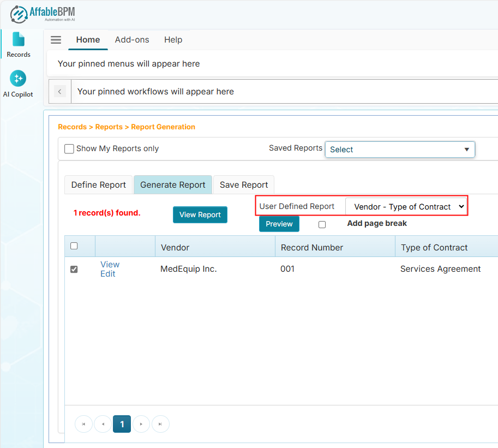Edit the MedEquip Inc. record

tap(107, 273)
